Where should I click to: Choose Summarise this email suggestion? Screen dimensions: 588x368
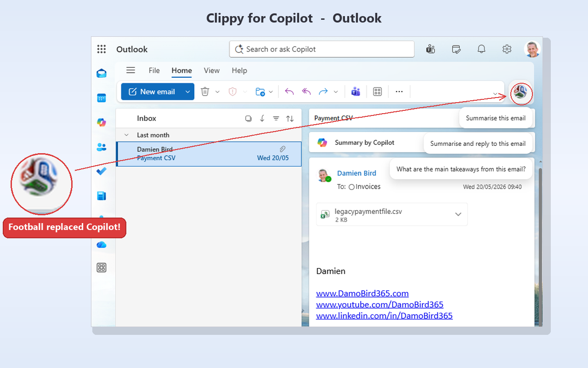(496, 118)
